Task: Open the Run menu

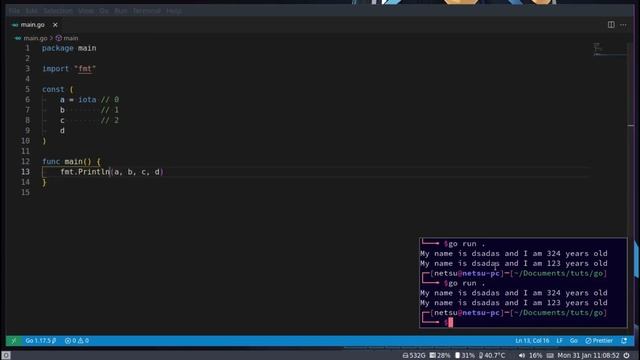Action: (x=120, y=11)
